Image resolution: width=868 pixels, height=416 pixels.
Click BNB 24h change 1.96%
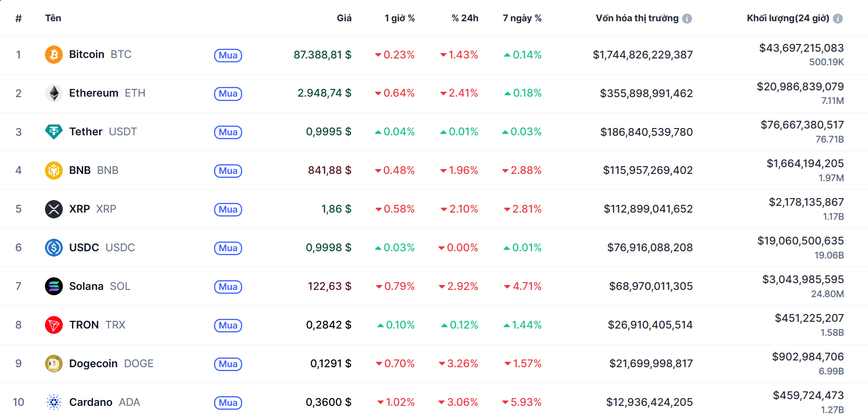tap(459, 170)
